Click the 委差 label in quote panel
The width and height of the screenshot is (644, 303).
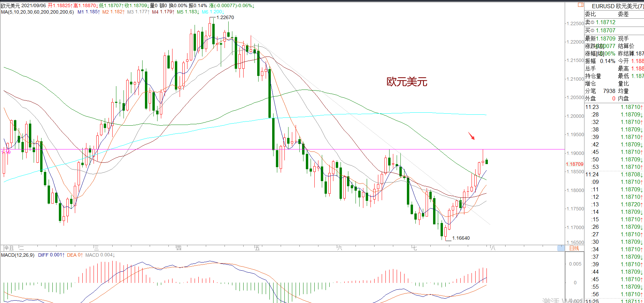623,14
